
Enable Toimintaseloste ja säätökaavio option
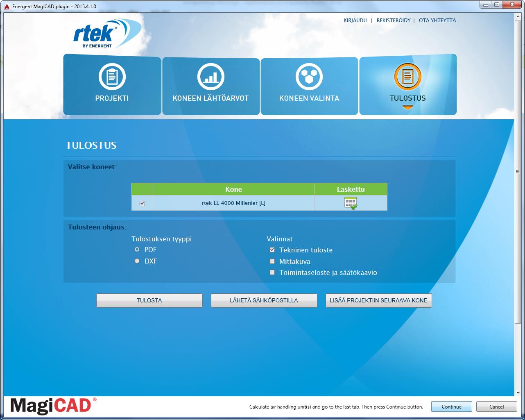272,272
